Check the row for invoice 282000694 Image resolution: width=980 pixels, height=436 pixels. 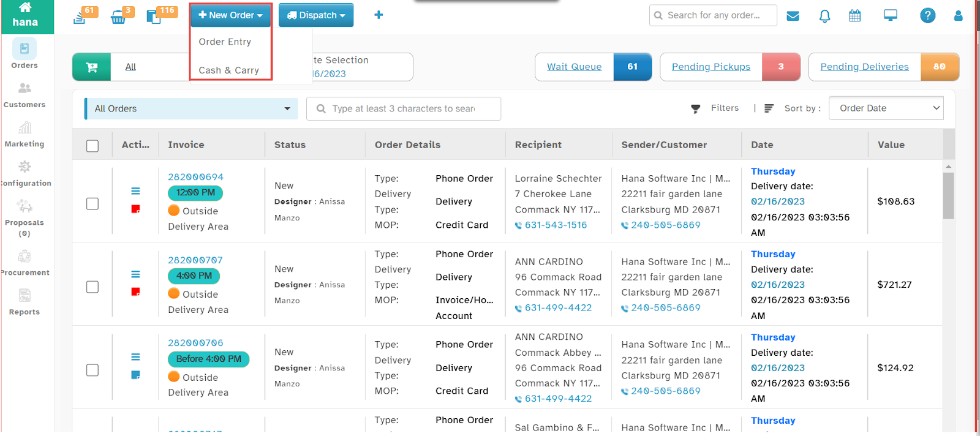92,203
